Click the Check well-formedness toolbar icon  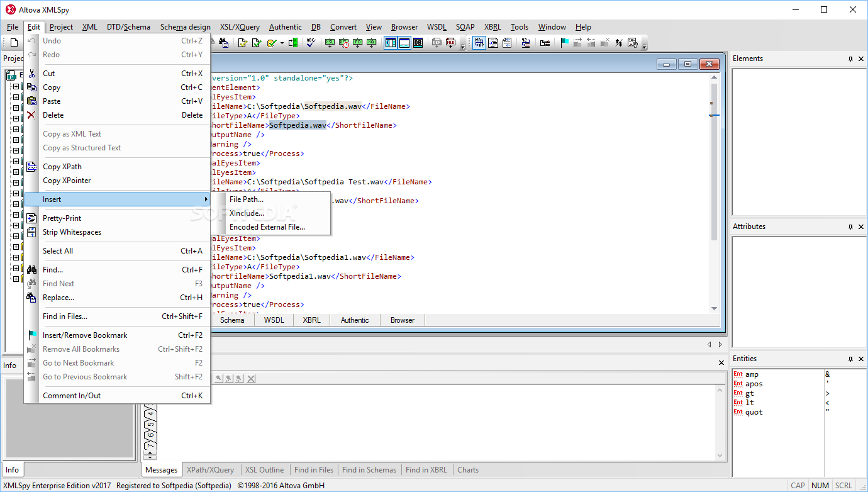point(242,43)
